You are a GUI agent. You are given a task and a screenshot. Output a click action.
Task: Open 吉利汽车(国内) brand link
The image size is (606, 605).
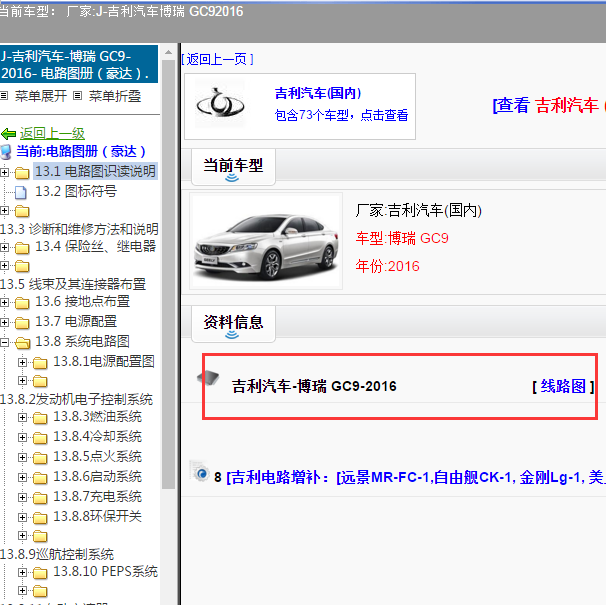318,93
